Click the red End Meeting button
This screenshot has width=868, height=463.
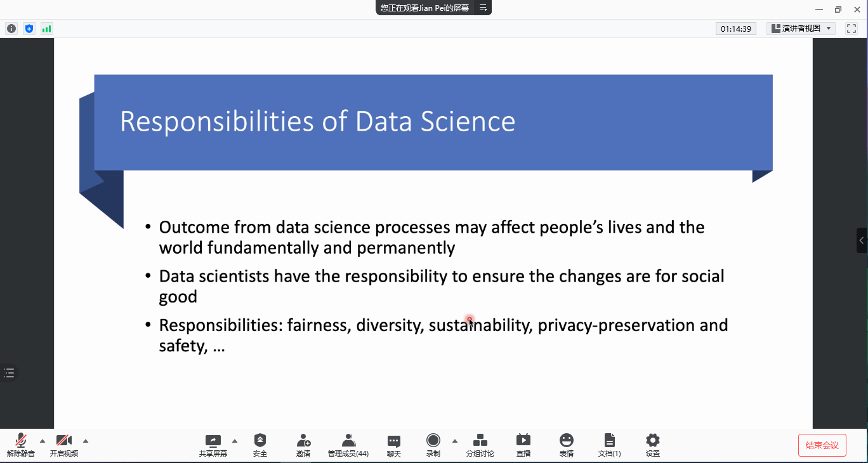coord(822,445)
